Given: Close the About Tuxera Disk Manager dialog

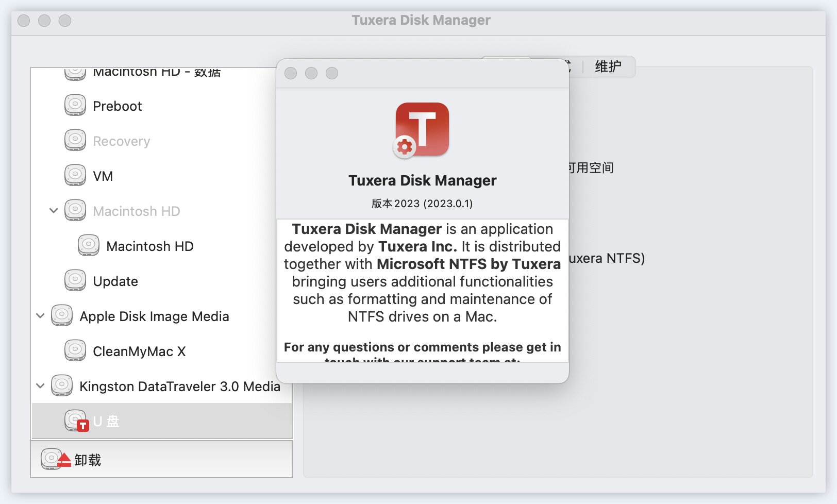Looking at the screenshot, I should pyautogui.click(x=291, y=74).
